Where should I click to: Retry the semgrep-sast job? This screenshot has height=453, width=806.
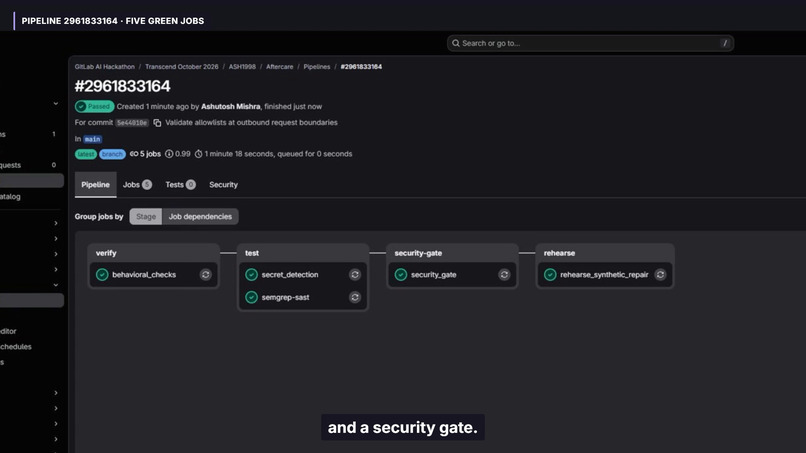(x=355, y=297)
